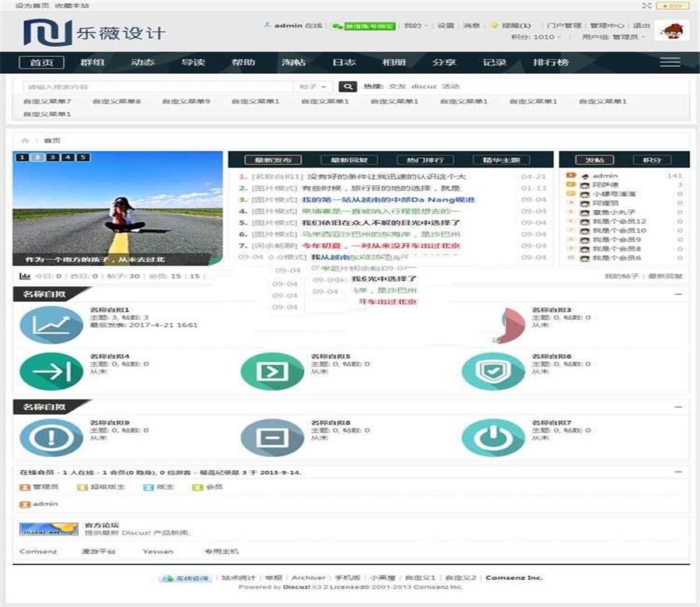Open 我的帖子 link
The height and width of the screenshot is (607, 700).
621,276
